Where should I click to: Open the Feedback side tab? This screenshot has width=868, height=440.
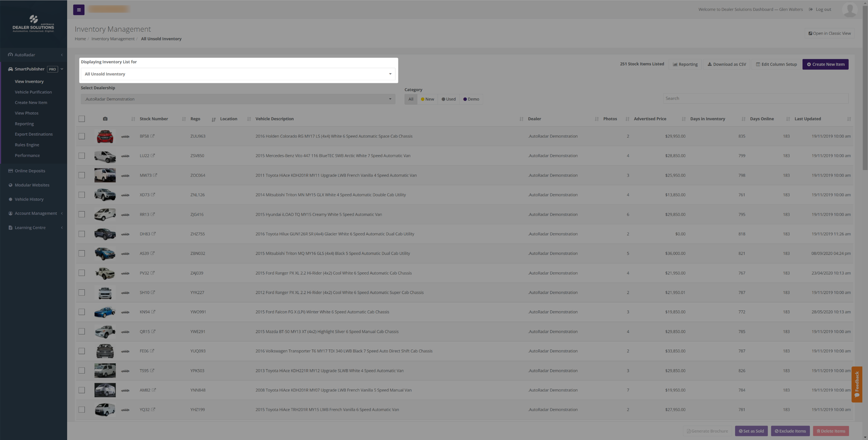pos(857,384)
